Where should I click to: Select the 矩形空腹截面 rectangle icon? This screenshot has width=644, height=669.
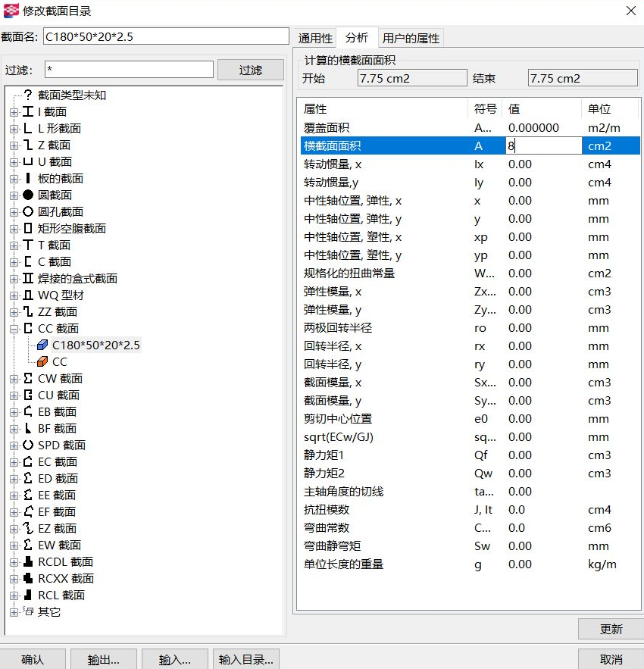28,228
